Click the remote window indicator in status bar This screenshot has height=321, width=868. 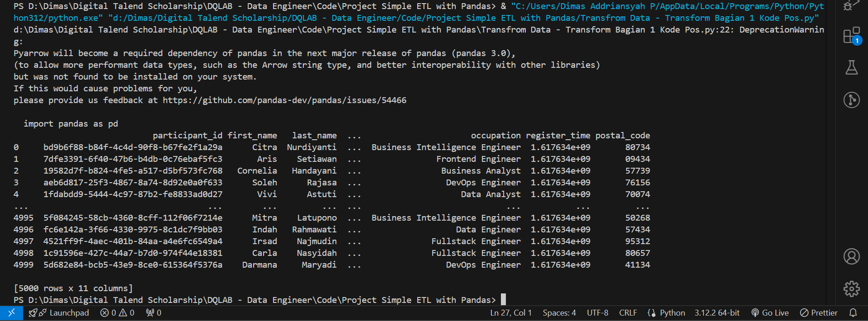11,313
